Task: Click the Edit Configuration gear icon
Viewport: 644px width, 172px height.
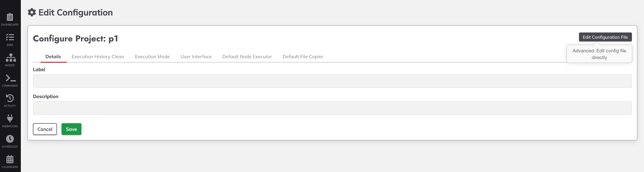Action: click(x=32, y=12)
